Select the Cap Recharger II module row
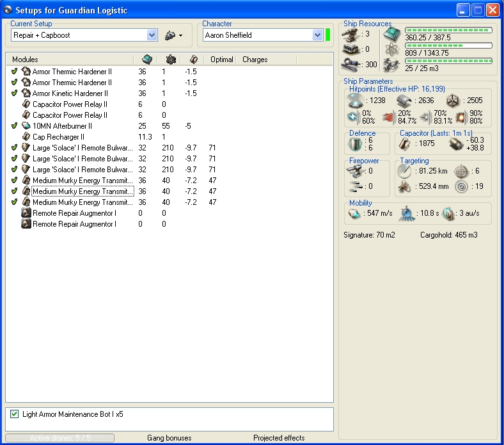This screenshot has width=504, height=445. (169, 137)
